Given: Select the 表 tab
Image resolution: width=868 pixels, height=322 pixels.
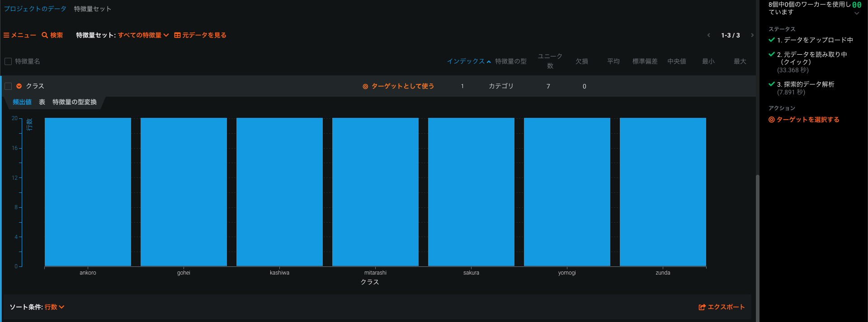Looking at the screenshot, I should (42, 102).
